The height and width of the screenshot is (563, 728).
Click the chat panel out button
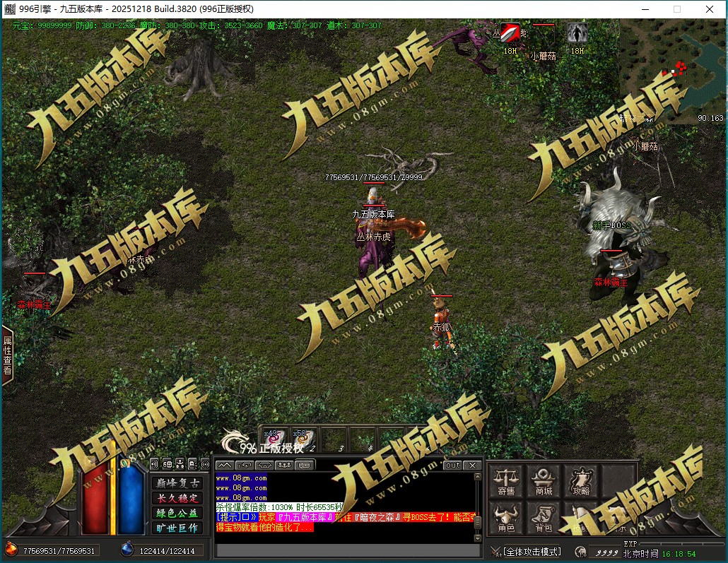[452, 465]
